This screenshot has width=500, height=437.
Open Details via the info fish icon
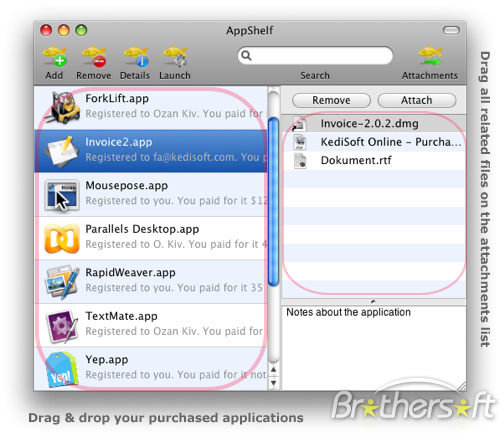click(136, 57)
